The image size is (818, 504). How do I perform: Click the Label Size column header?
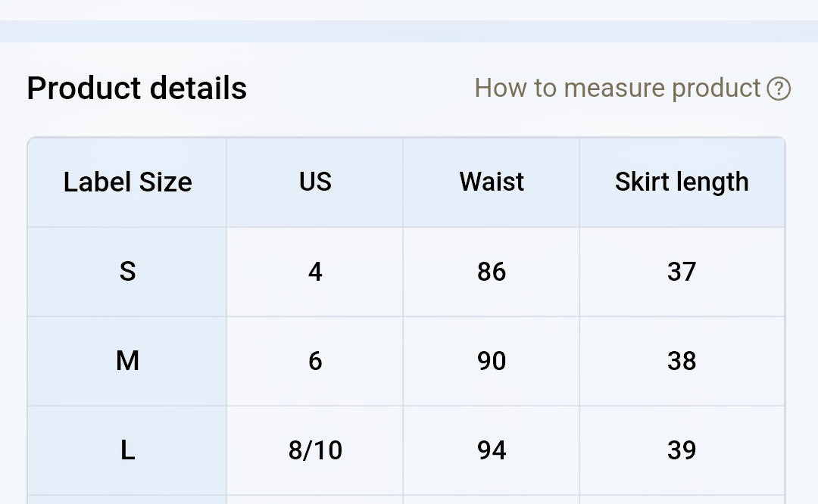click(x=127, y=182)
